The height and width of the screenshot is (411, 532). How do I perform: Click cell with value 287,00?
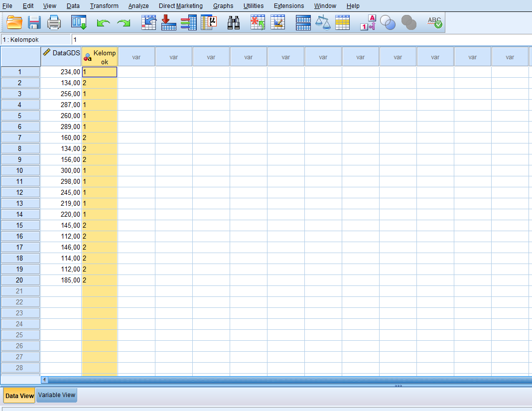(61, 105)
